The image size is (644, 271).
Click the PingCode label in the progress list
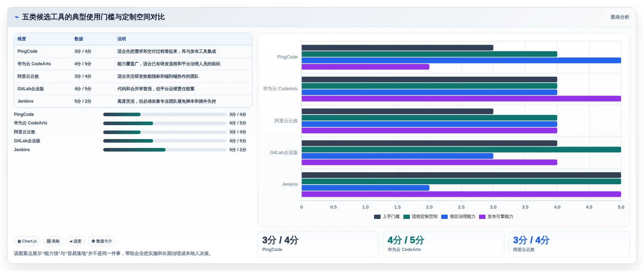pos(24,114)
